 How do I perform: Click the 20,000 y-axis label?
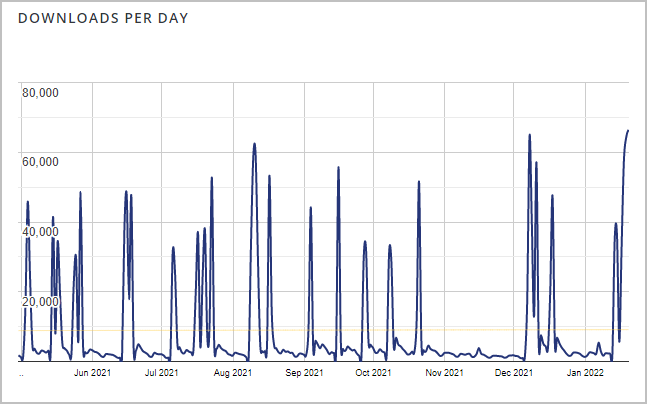pos(40,302)
